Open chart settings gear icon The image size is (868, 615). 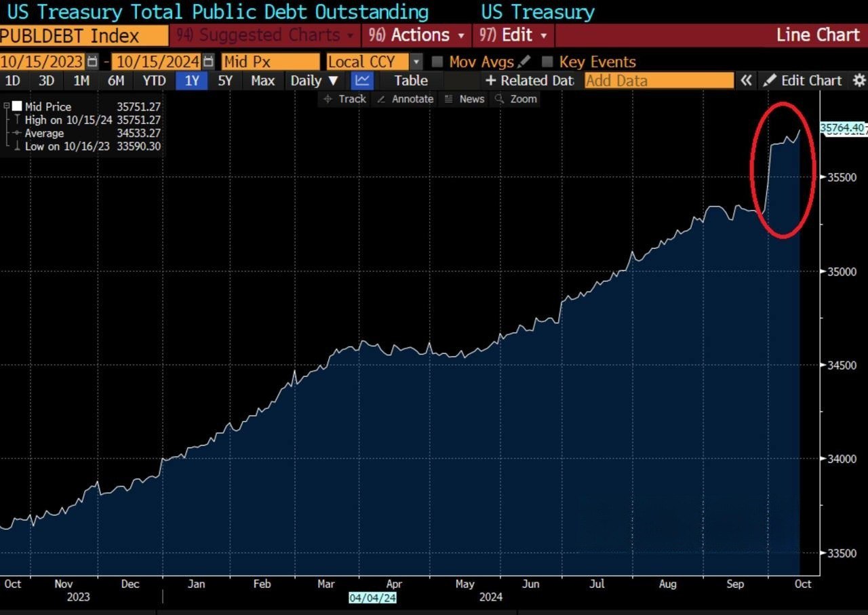(859, 80)
